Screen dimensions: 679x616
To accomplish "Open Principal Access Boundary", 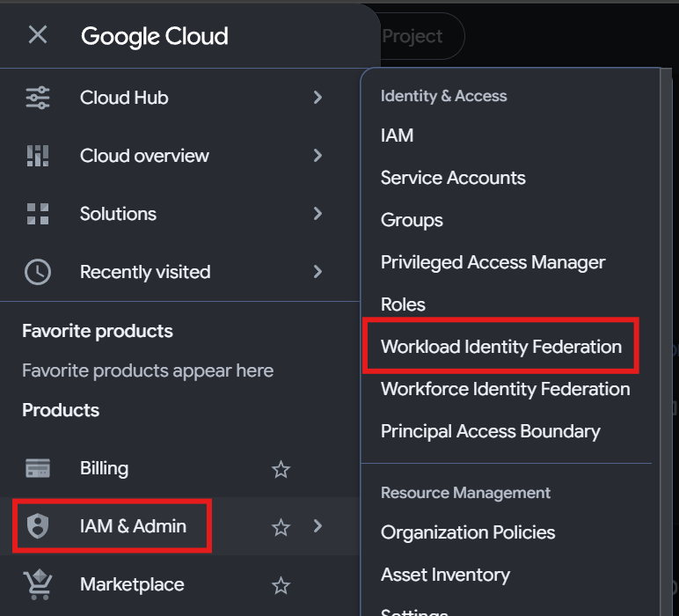I will coord(490,431).
